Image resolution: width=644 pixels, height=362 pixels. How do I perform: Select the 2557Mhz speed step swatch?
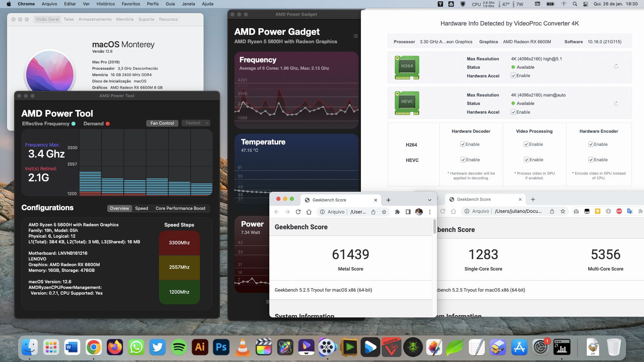pos(179,267)
